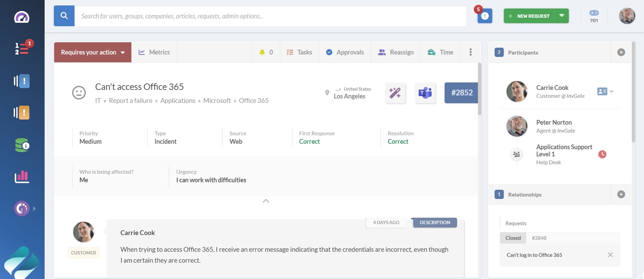Click the InvGate logo at sidebar bottom
The height and width of the screenshot is (279, 644).
[21, 263]
